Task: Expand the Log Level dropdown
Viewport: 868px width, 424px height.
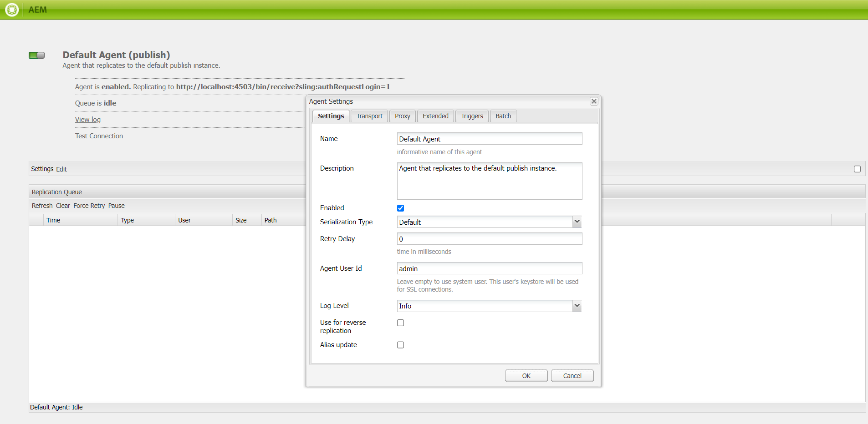Action: tap(577, 306)
